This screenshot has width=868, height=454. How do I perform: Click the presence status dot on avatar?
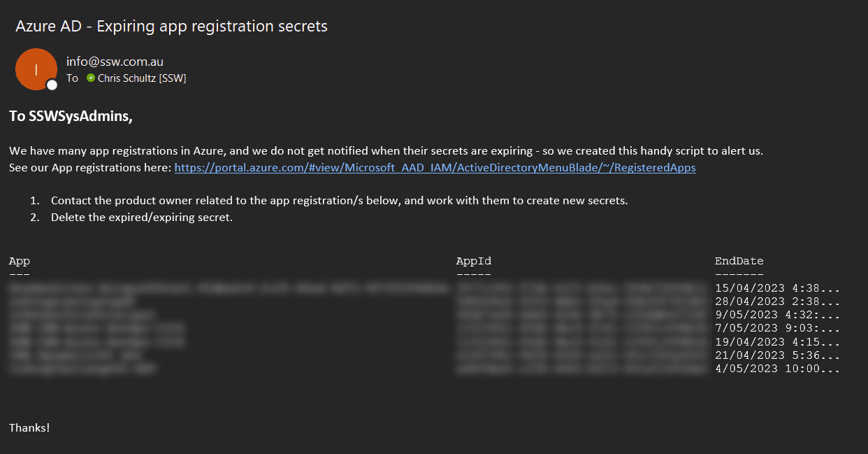(52, 85)
